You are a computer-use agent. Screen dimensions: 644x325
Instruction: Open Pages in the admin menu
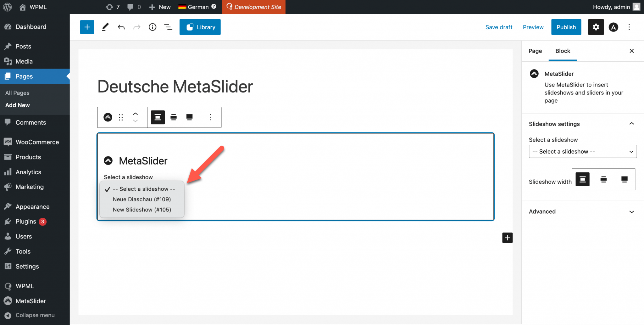coord(35,76)
